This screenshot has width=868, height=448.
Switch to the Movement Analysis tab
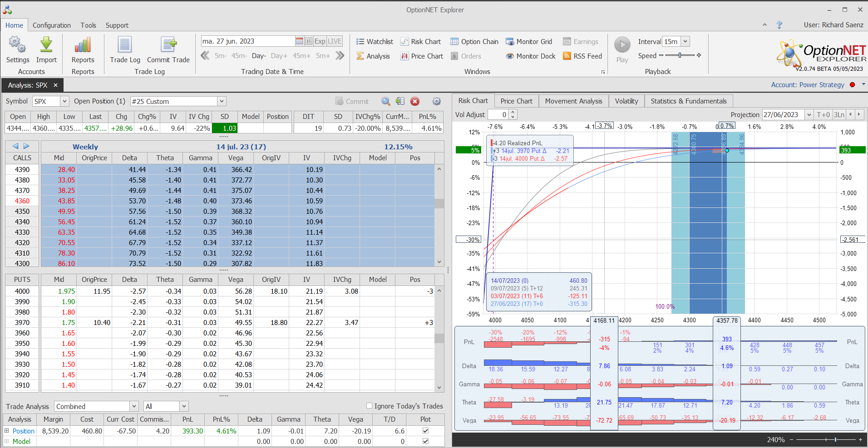tap(573, 101)
